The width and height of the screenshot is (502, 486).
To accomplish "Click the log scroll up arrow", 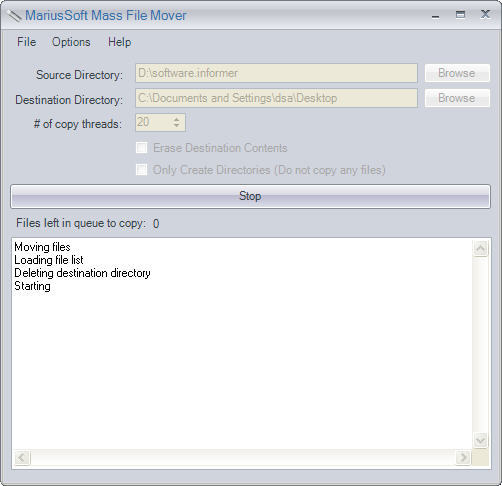I will click(x=480, y=249).
